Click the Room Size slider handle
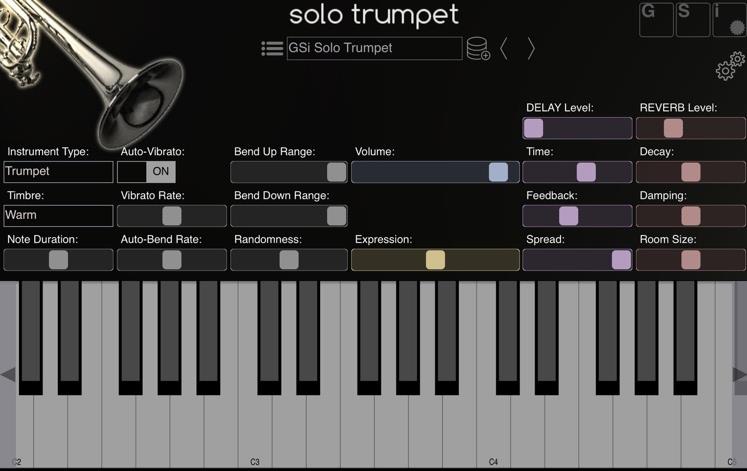 pos(691,260)
